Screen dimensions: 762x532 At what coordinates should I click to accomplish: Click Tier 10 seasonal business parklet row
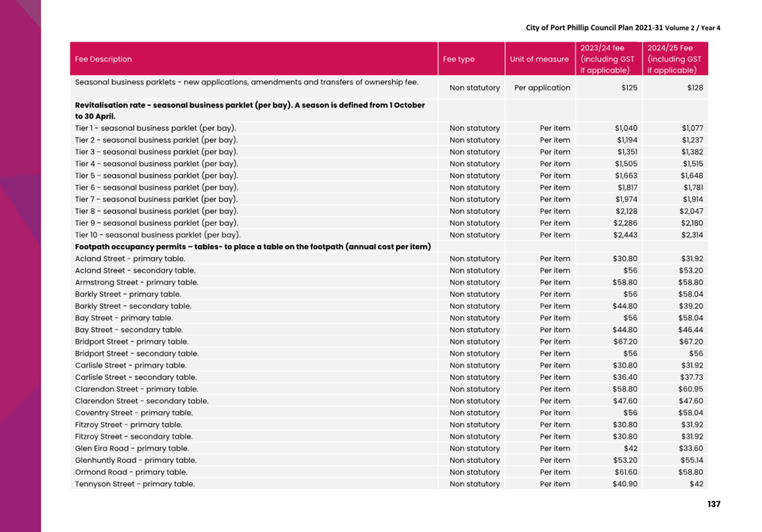389,235
